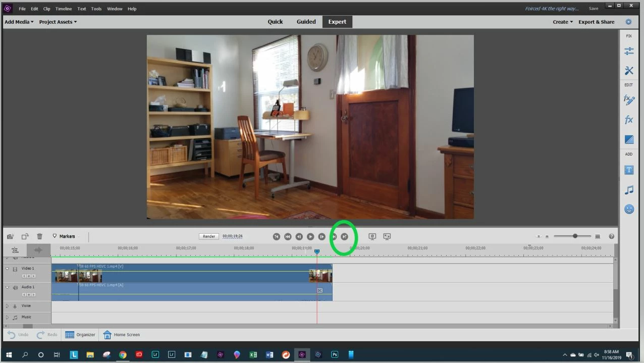
Task: Click the blue playhead marker on ruler
Action: [x=317, y=251]
